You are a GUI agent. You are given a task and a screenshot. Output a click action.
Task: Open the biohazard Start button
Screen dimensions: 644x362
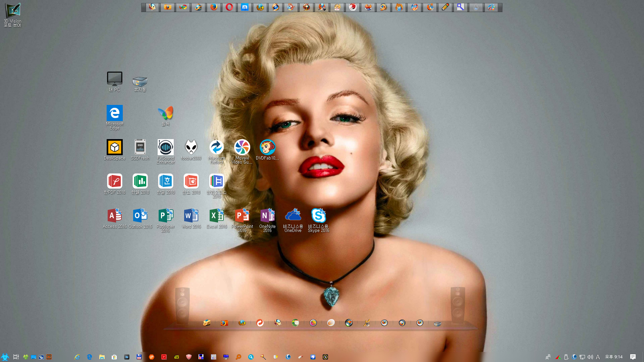pos(5,357)
